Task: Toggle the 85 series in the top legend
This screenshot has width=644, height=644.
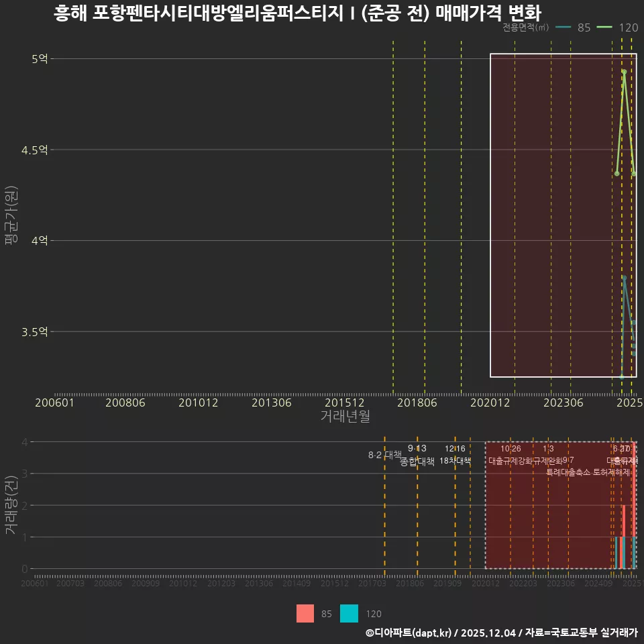Action: 583,28
